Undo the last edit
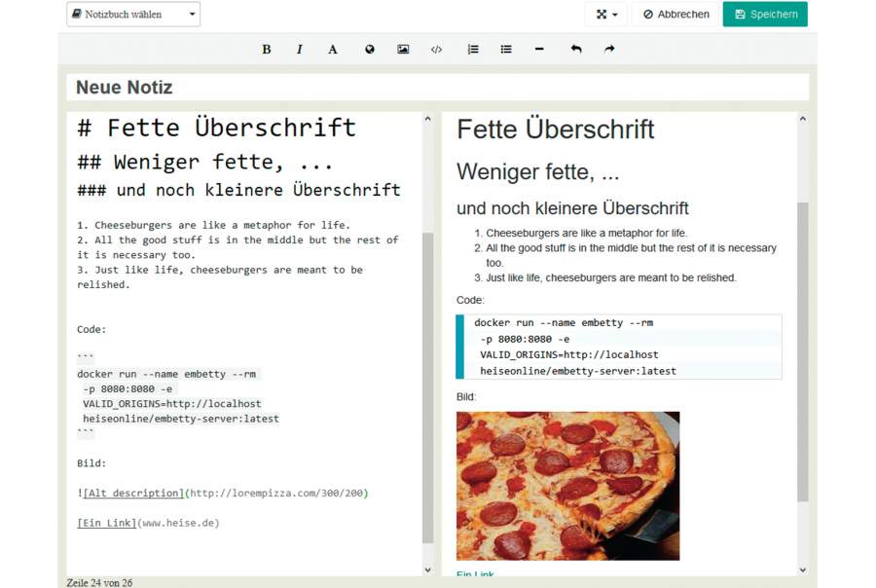The width and height of the screenshot is (876, 588). 576,50
